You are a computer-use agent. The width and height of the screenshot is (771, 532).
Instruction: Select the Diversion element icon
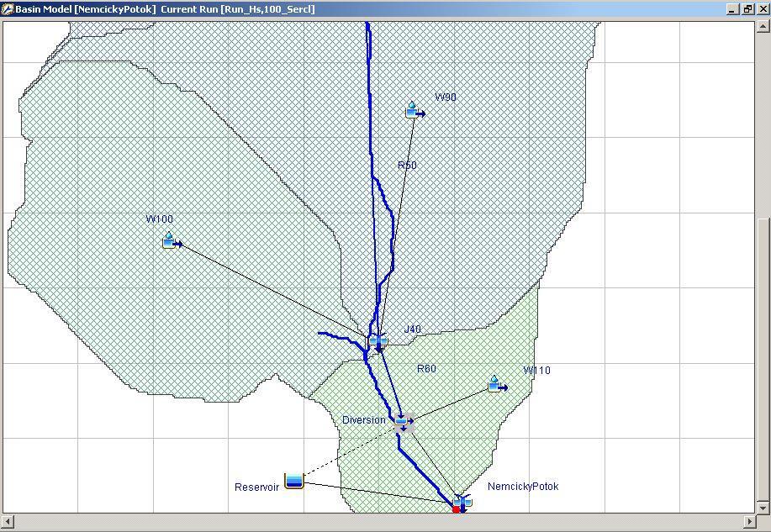pyautogui.click(x=404, y=423)
